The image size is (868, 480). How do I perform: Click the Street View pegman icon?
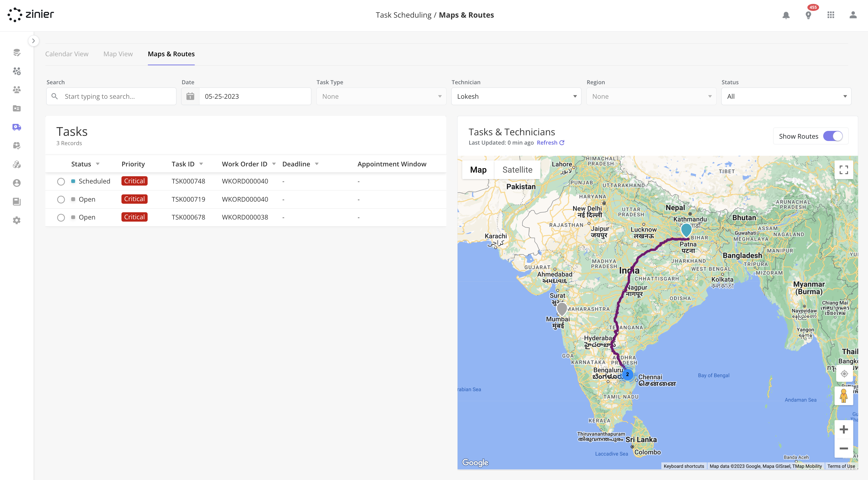(844, 396)
